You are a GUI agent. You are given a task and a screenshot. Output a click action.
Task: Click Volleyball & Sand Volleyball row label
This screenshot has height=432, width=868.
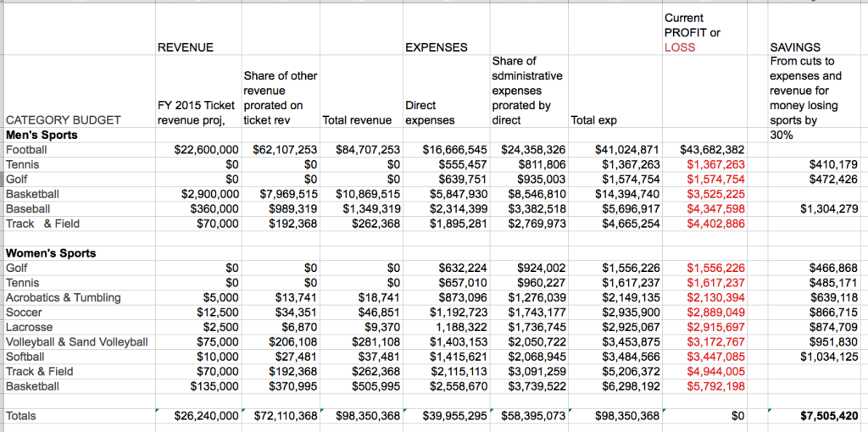[x=76, y=342]
